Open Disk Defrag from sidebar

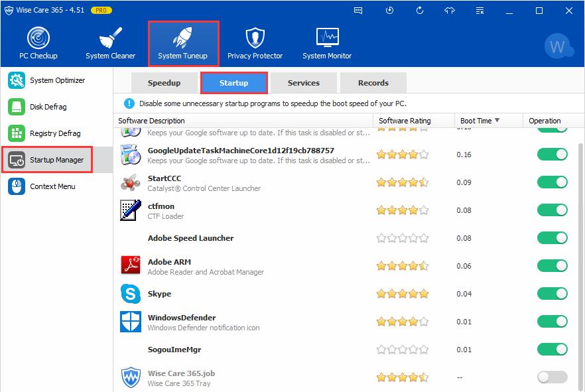(x=57, y=107)
